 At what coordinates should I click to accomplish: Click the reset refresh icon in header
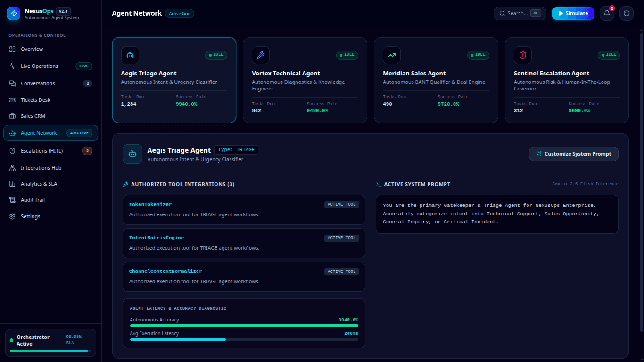click(627, 13)
